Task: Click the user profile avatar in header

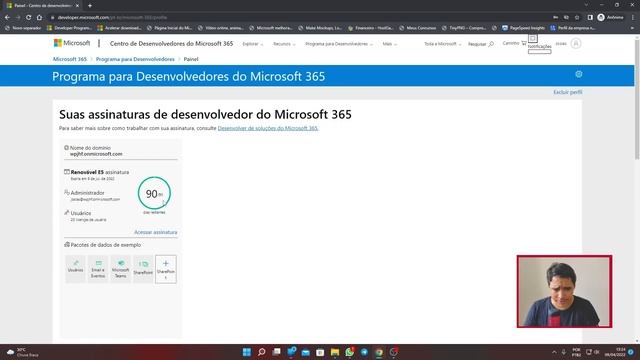Action: pos(576,43)
